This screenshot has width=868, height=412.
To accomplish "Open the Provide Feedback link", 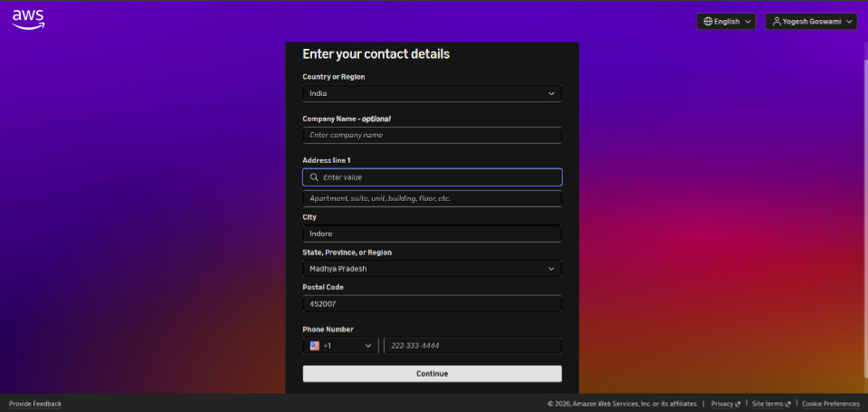I will pos(35,404).
